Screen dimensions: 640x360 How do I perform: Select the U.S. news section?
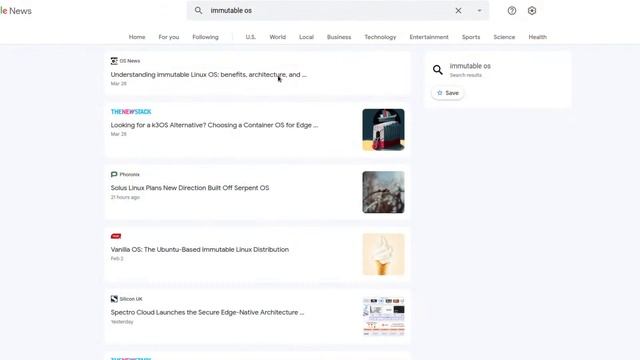251,37
